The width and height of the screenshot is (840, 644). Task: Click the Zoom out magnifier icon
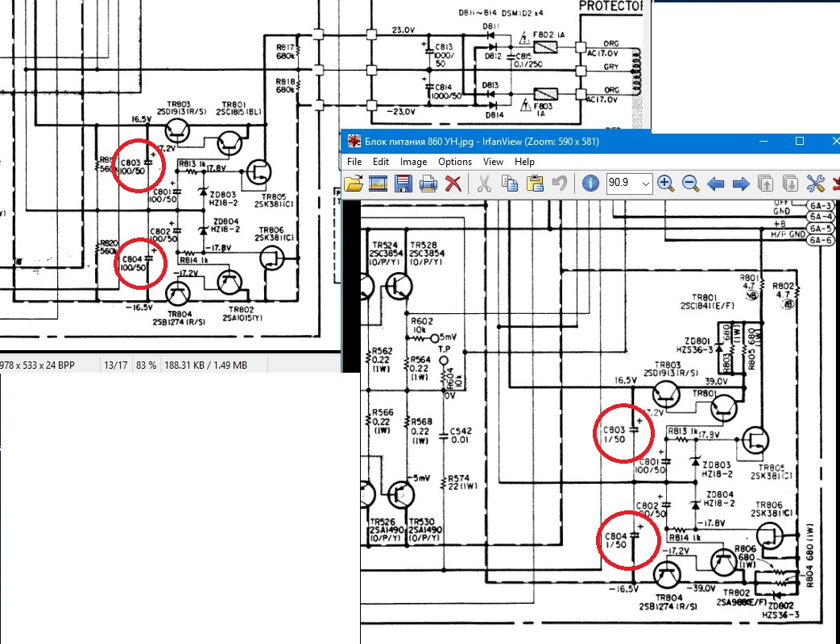coord(690,184)
